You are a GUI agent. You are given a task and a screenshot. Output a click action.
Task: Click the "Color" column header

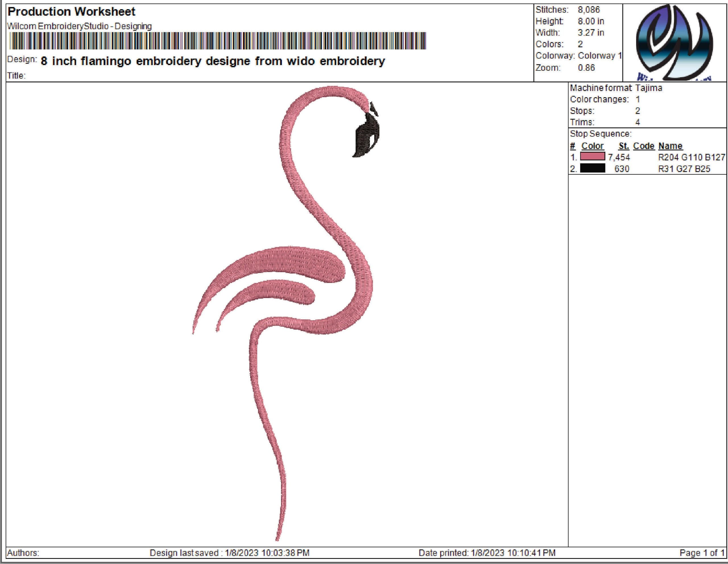tap(592, 146)
